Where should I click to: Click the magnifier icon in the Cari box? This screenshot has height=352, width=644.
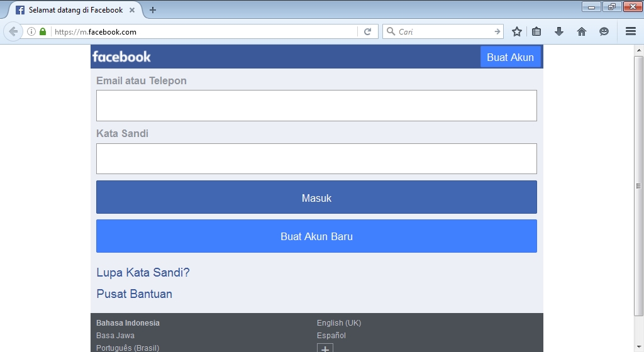tap(391, 31)
